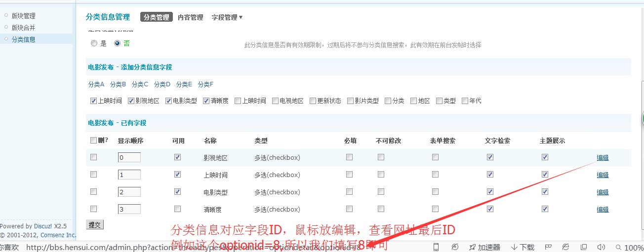Click display order field containing 2

point(129,192)
